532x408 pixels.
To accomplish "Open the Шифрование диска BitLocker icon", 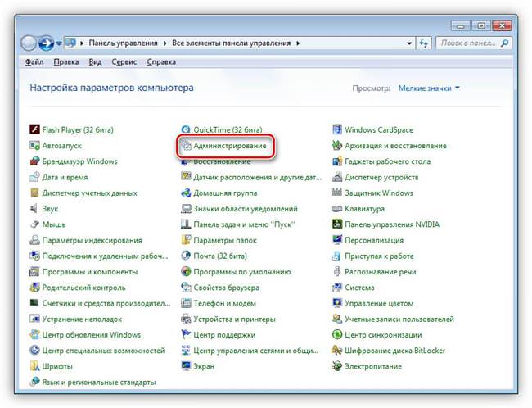I will 337,351.
